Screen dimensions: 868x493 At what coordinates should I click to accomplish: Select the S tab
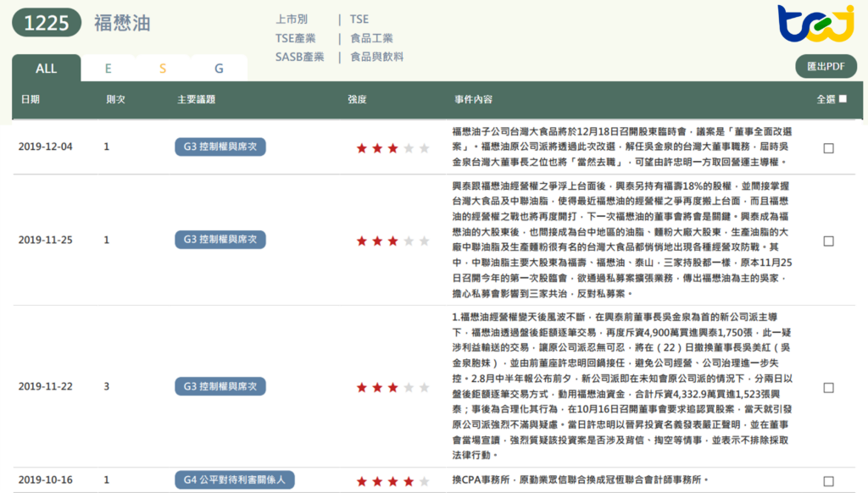click(163, 67)
